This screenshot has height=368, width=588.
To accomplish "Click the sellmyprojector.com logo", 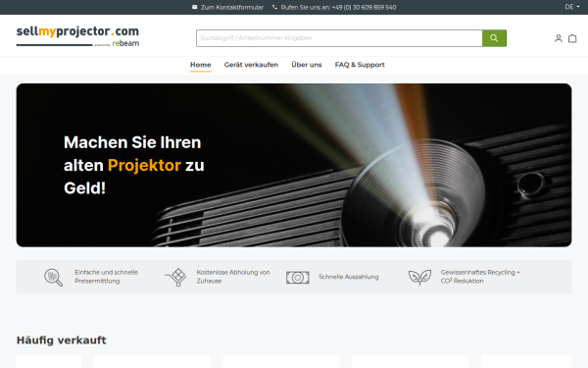I will 77,36.
